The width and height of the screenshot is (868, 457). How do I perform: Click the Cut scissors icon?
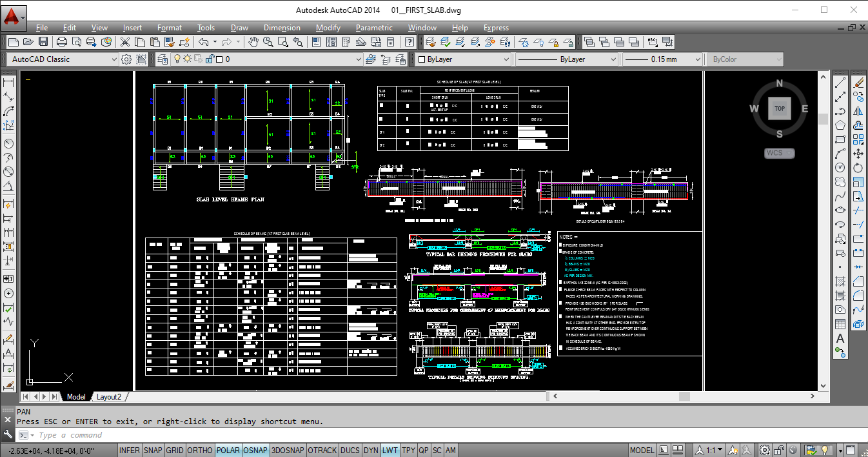pos(124,42)
